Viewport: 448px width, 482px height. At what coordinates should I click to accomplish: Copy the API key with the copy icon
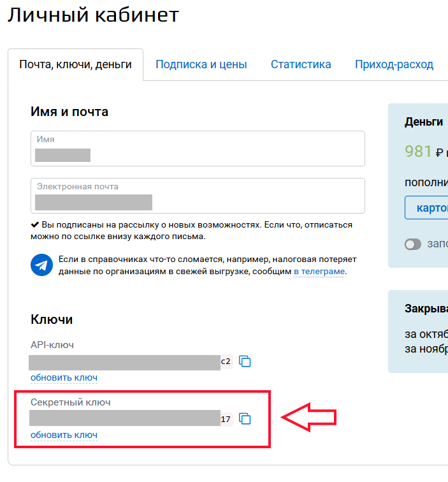(245, 361)
